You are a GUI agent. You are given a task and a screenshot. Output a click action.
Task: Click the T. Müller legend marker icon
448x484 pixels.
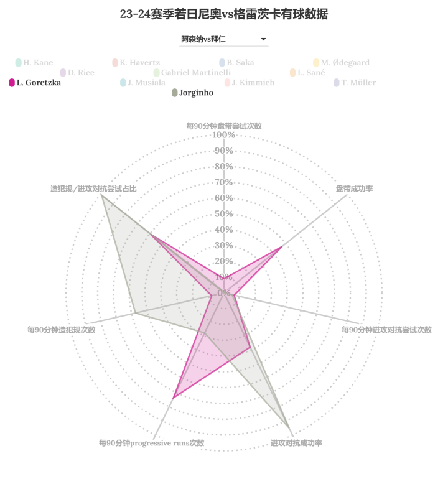[x=337, y=83]
